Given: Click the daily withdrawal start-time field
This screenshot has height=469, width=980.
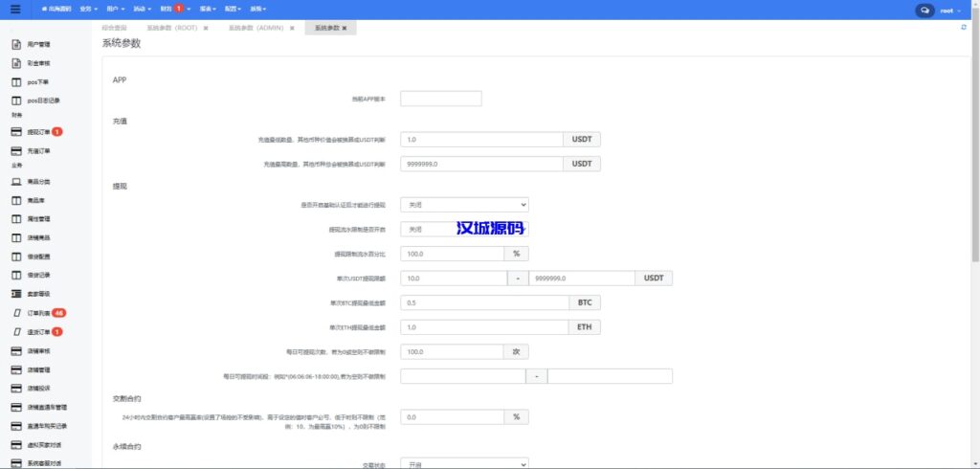Looking at the screenshot, I should [462, 376].
